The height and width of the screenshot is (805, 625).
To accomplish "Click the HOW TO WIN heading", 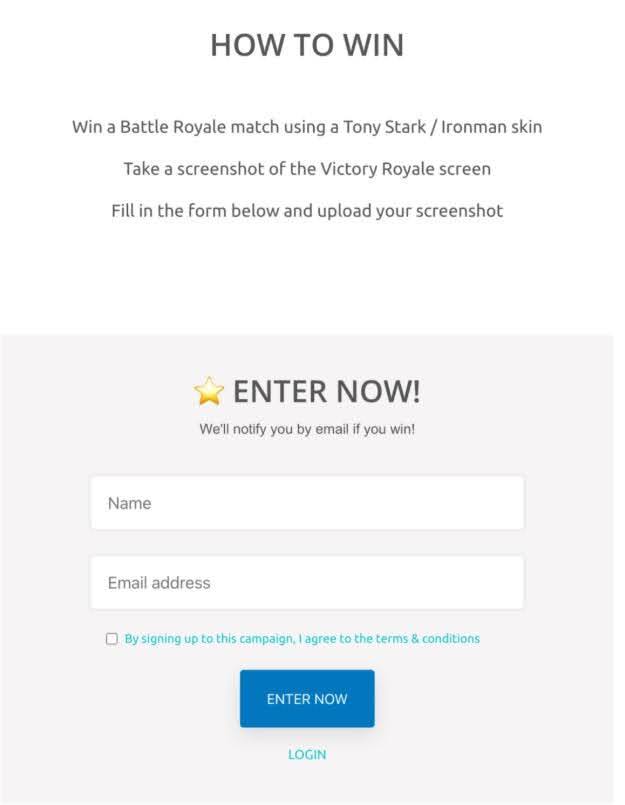I will (307, 45).
